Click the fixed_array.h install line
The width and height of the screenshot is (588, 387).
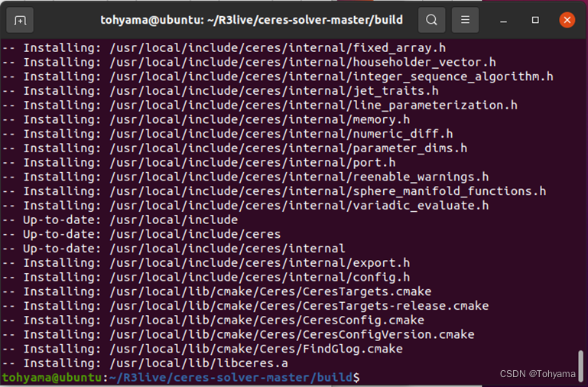click(x=224, y=48)
